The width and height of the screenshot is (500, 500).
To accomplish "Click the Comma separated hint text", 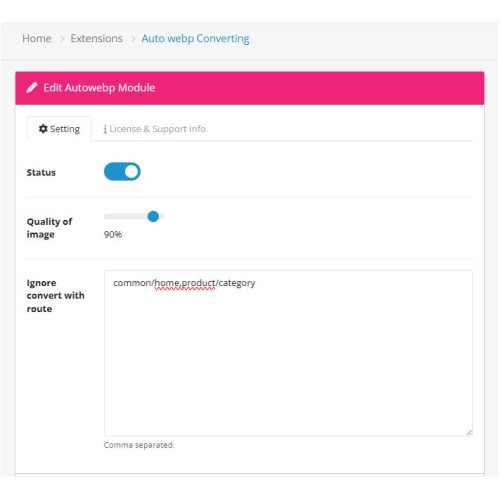I will [x=139, y=445].
